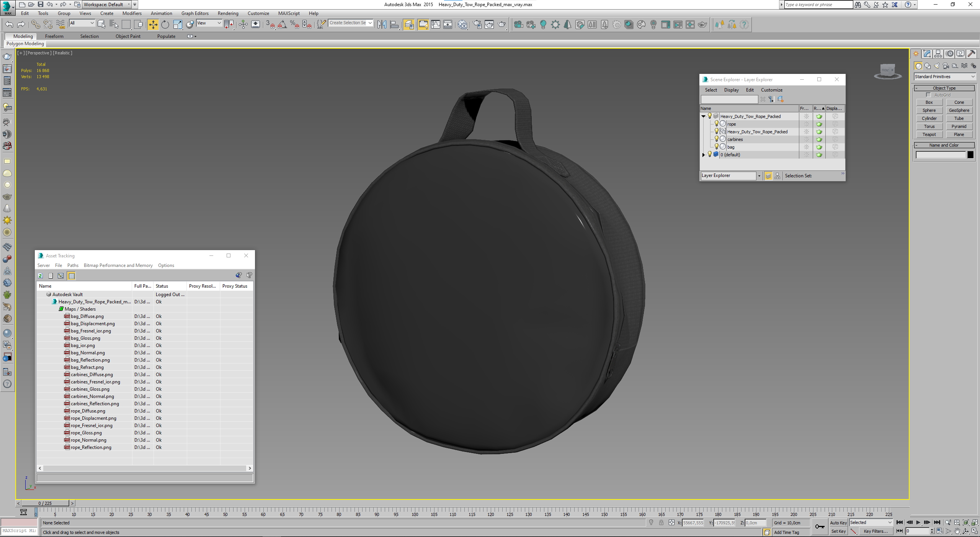
Task: Click the Play Animation button
Action: (x=918, y=522)
